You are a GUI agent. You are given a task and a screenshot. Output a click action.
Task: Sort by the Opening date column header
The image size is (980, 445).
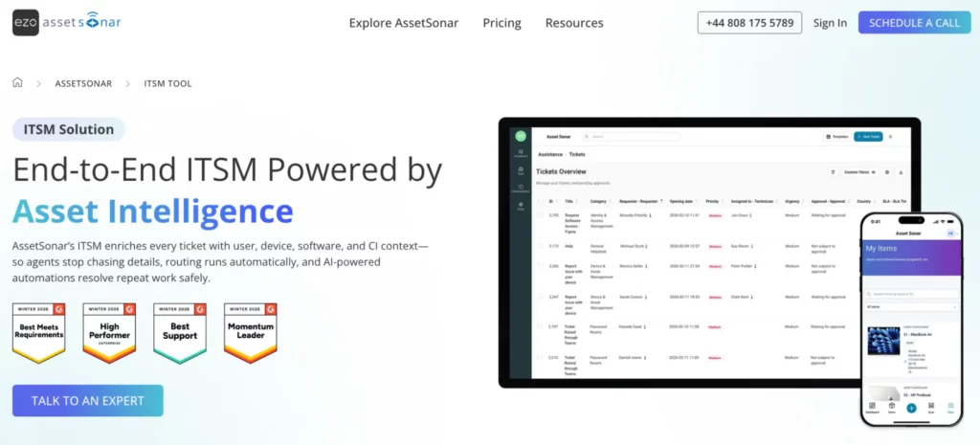tap(683, 201)
